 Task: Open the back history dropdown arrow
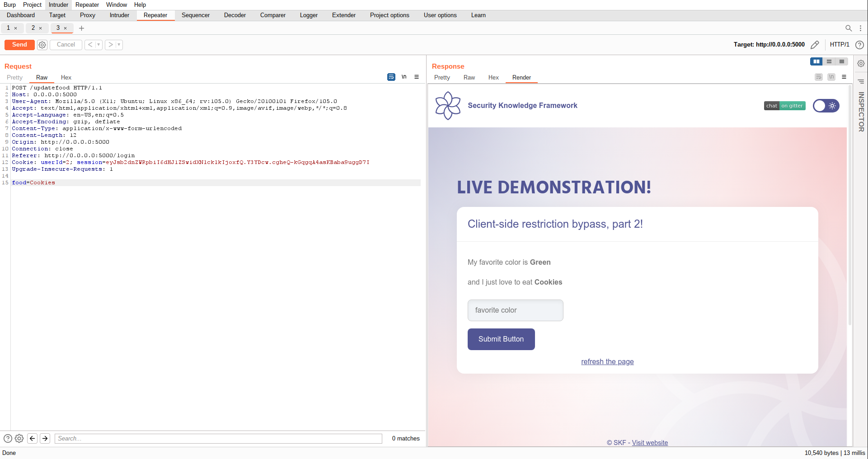tap(99, 45)
